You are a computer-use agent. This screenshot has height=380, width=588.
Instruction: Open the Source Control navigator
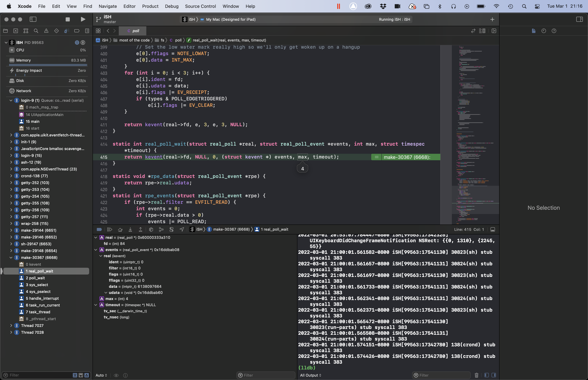[x=15, y=31]
